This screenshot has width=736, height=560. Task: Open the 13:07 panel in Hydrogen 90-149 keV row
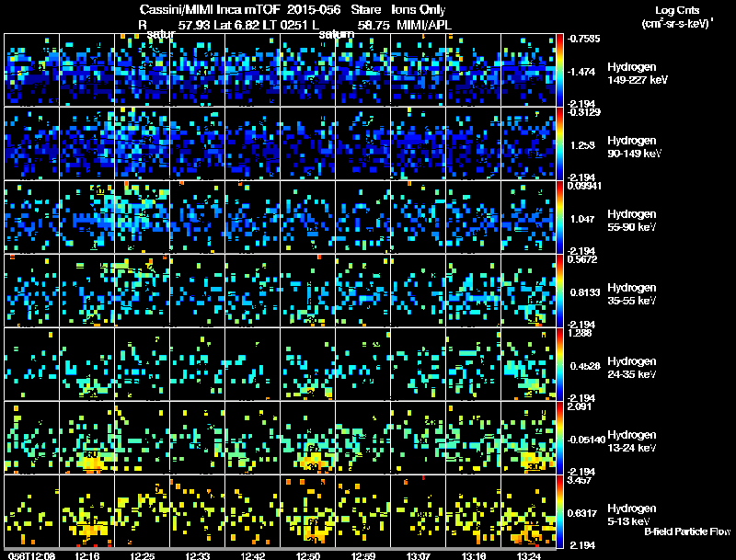click(x=419, y=143)
